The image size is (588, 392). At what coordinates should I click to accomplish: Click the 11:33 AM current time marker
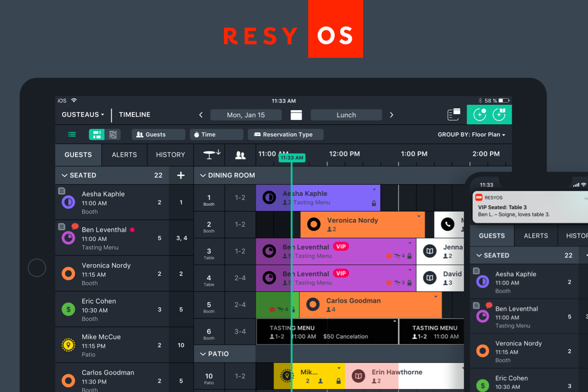[292, 158]
